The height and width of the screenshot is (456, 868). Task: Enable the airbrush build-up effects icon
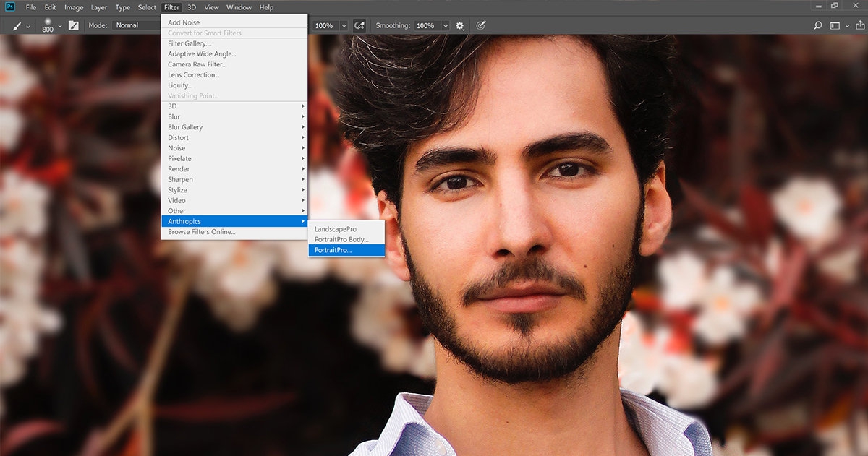[358, 25]
